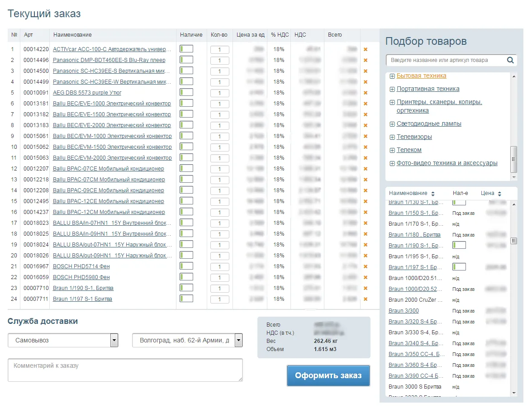
Task: Click category tree scroll down arrow
Action: coord(514,177)
